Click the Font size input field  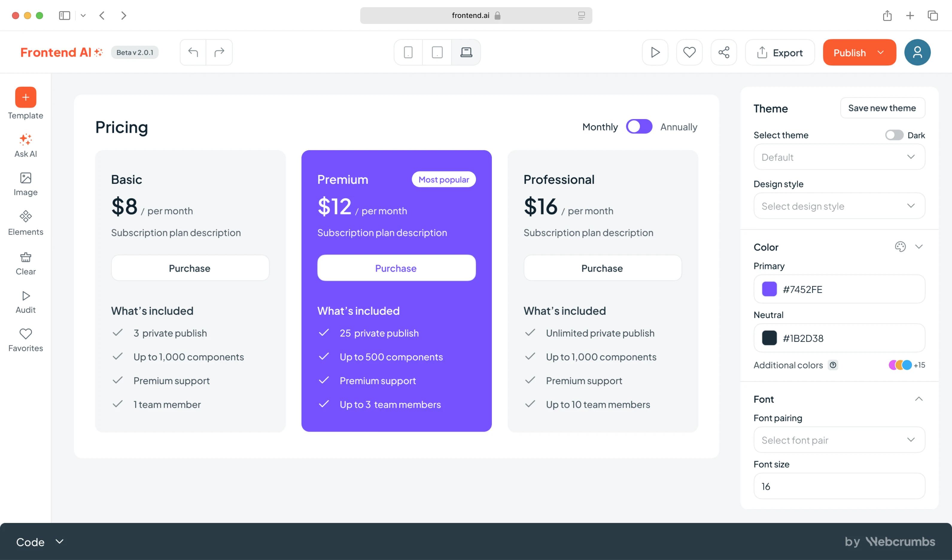(839, 486)
